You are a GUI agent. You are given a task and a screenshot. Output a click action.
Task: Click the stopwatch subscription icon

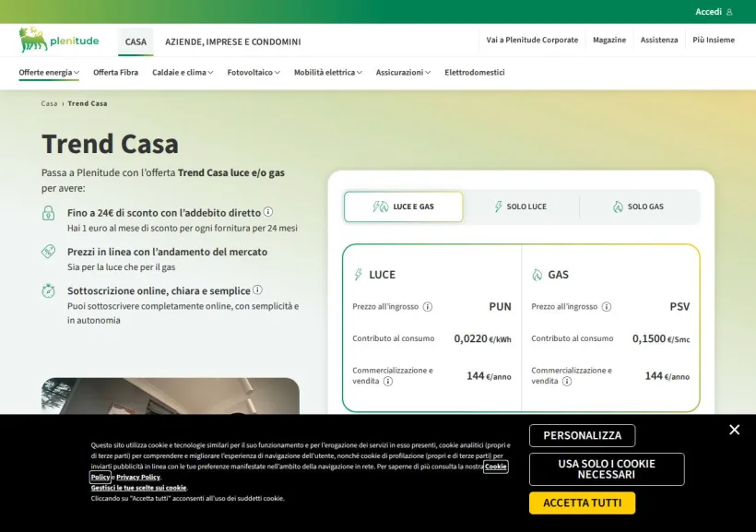tap(48, 290)
